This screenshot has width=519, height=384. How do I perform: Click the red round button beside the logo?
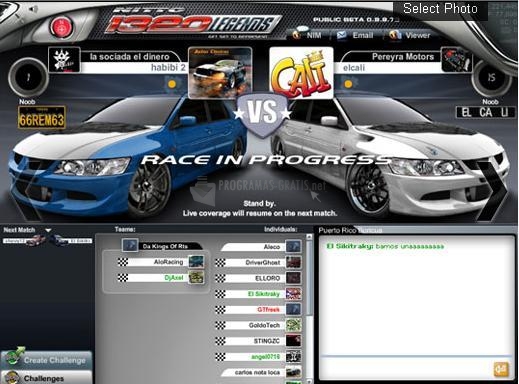[61, 27]
